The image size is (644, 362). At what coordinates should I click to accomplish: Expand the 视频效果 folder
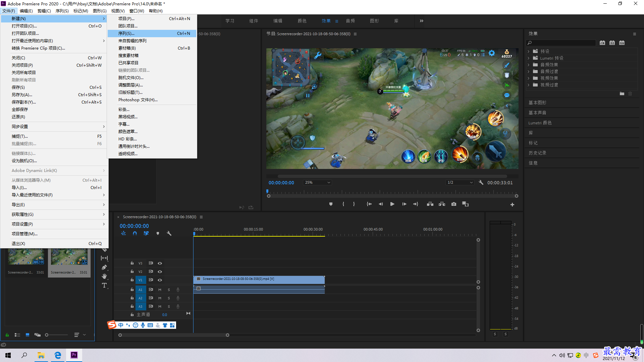(x=529, y=78)
